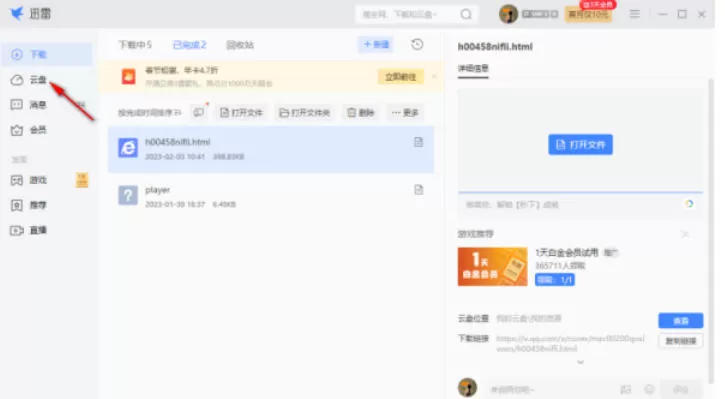Close the game recommendation section
This screenshot has height=399, width=725.
tap(685, 234)
